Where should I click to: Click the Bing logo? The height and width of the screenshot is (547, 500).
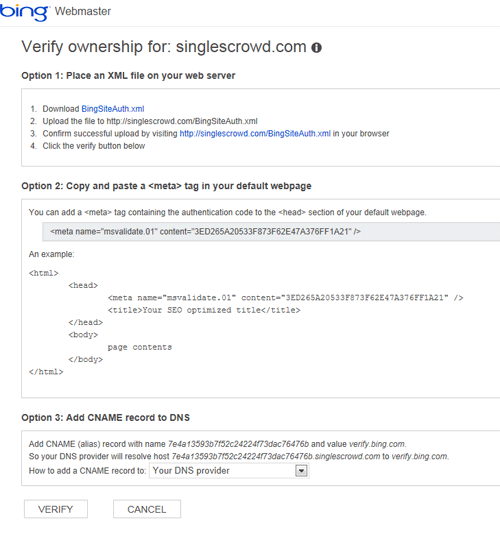click(24, 13)
